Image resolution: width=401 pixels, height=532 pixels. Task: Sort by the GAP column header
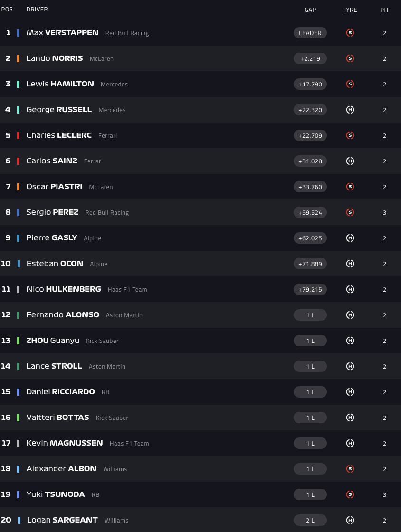[310, 9]
